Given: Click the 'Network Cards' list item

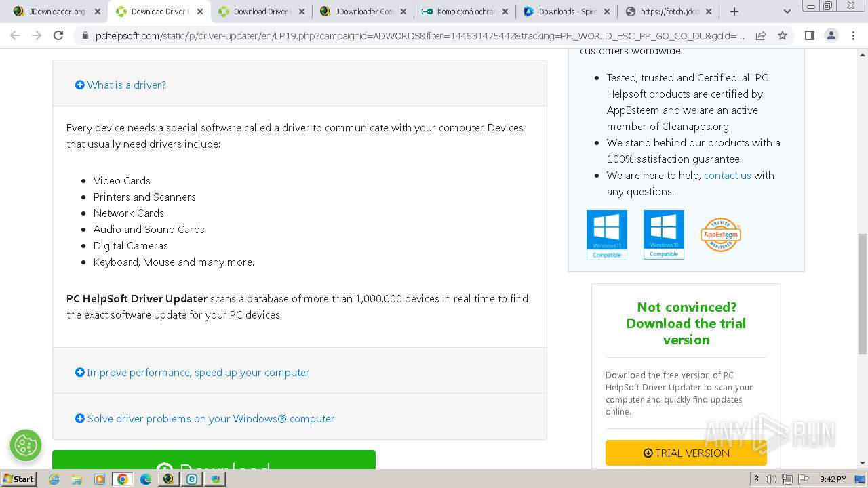Looking at the screenshot, I should coord(129,213).
